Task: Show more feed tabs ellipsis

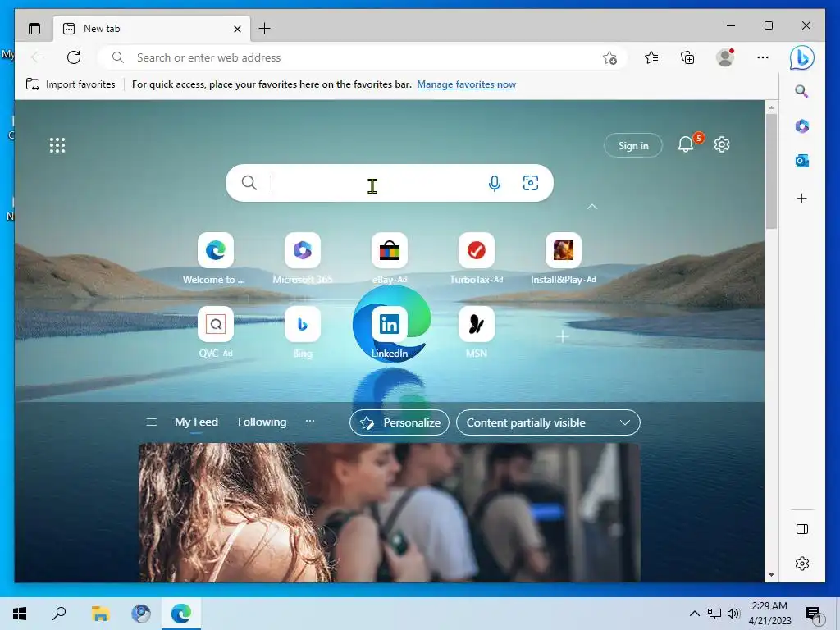Action: (309, 421)
